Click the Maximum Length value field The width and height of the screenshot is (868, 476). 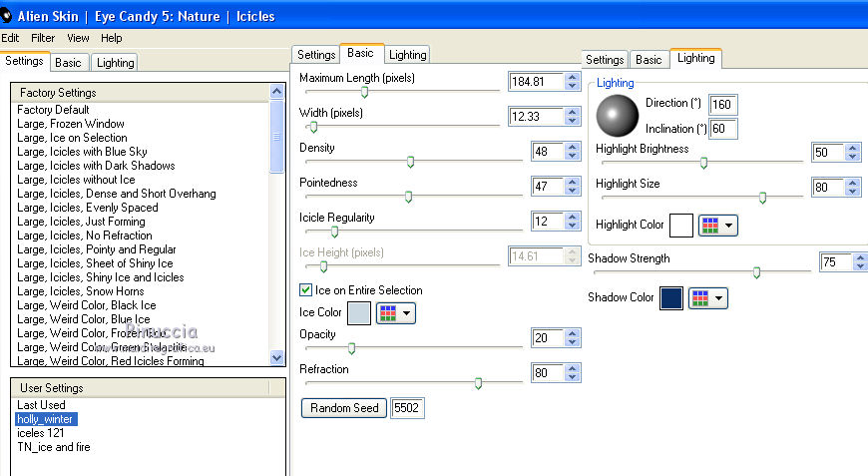[537, 82]
